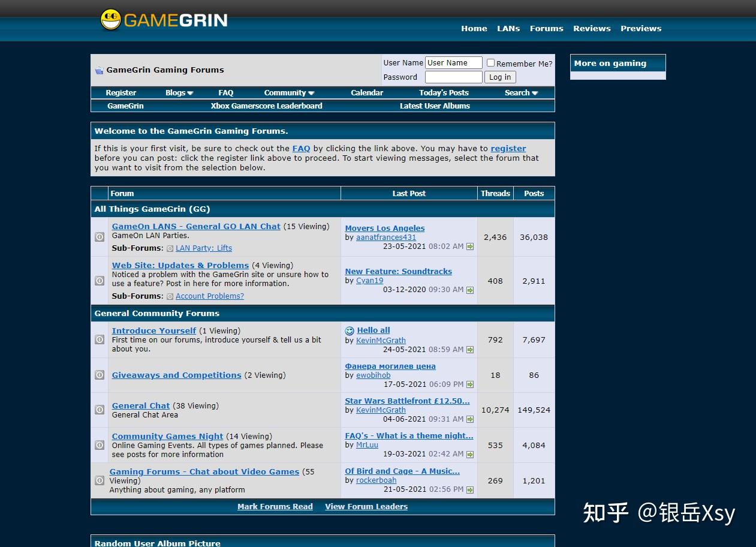Click forum status icon beside Introduce Yourself
This screenshot has width=756, height=547.
[x=100, y=339]
